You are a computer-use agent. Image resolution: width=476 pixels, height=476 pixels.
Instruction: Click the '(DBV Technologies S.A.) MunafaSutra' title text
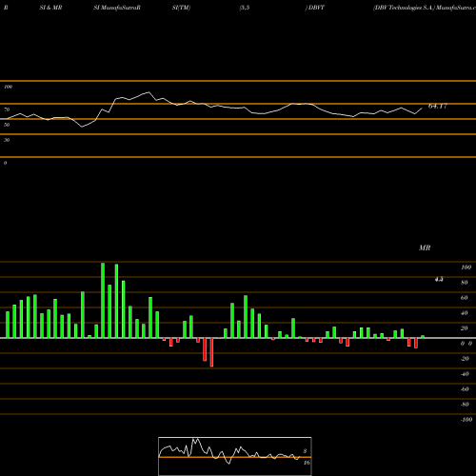pyautogui.click(x=425, y=8)
